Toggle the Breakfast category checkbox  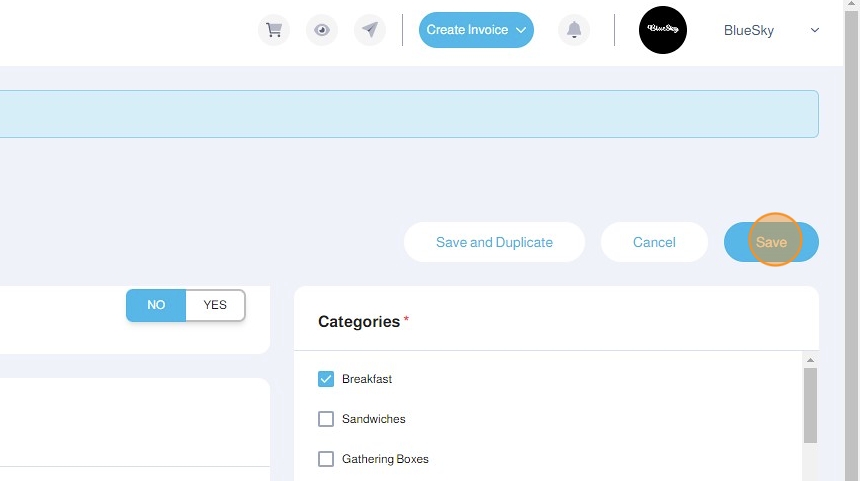pyautogui.click(x=326, y=379)
